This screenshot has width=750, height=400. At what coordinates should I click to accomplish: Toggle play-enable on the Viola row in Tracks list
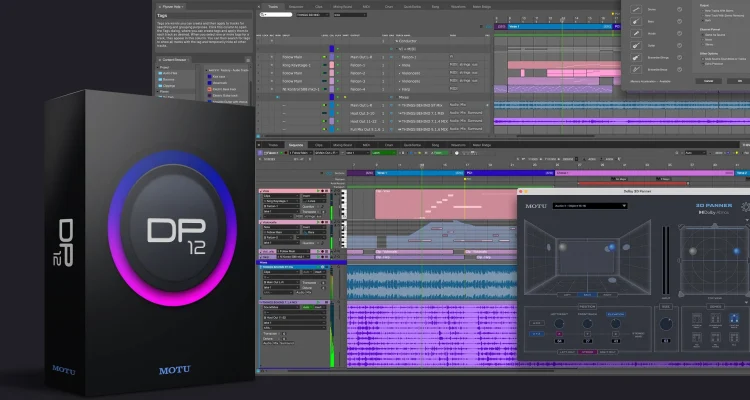click(338, 65)
